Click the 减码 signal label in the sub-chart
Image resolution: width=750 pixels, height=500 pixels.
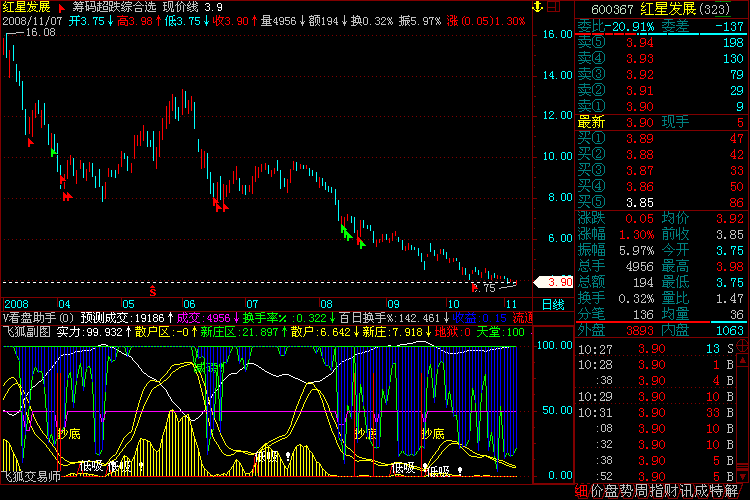point(209,368)
